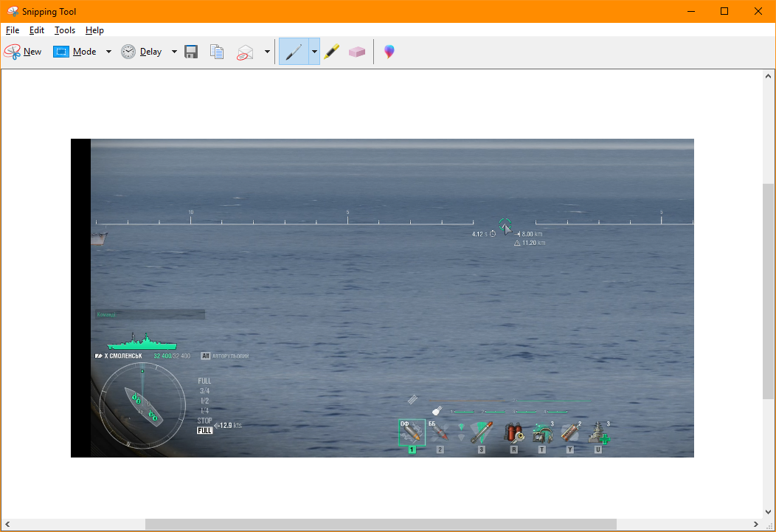Viewport: 776px width, 532px height.
Task: Start a new snip with New button
Action: 23,52
